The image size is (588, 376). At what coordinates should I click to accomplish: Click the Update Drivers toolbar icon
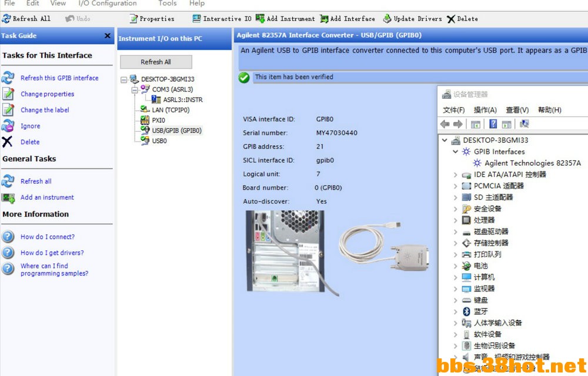(x=387, y=18)
